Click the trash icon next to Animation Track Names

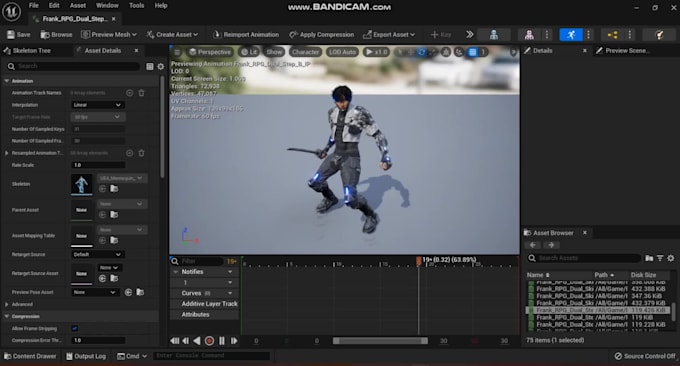141,93
